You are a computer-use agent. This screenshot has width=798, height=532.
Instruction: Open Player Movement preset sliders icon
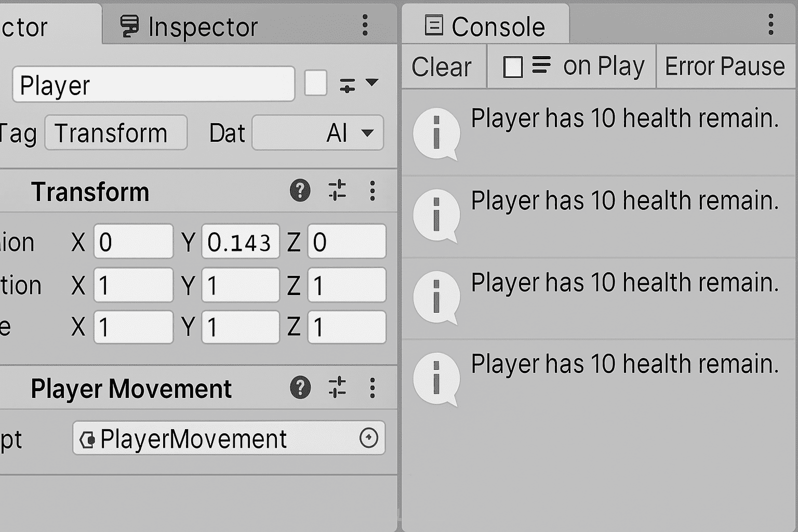(337, 388)
